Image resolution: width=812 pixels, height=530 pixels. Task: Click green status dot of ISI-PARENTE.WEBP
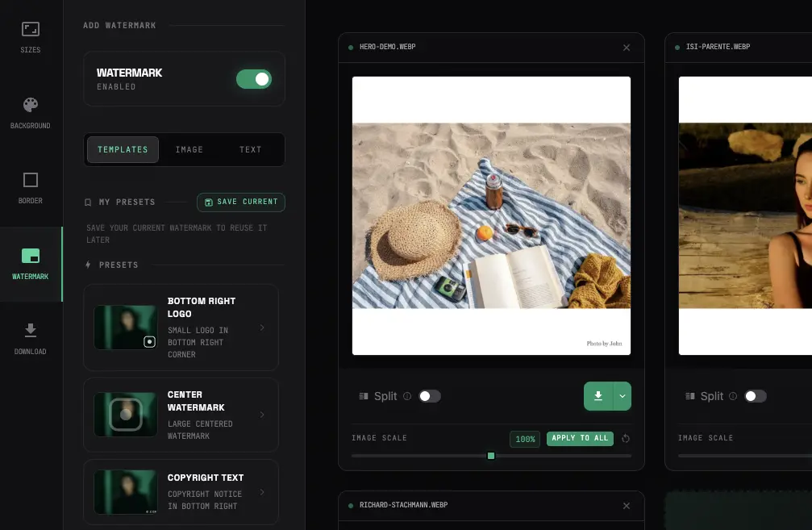[677, 48]
